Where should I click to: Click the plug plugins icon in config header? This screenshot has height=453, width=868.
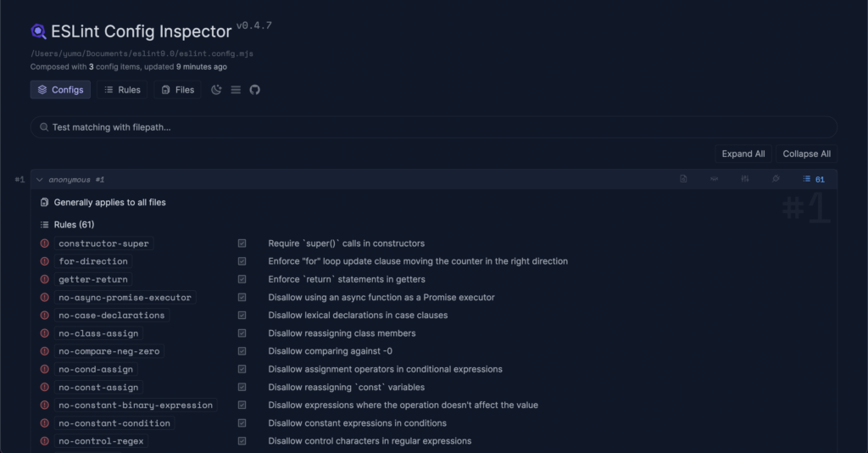point(775,179)
